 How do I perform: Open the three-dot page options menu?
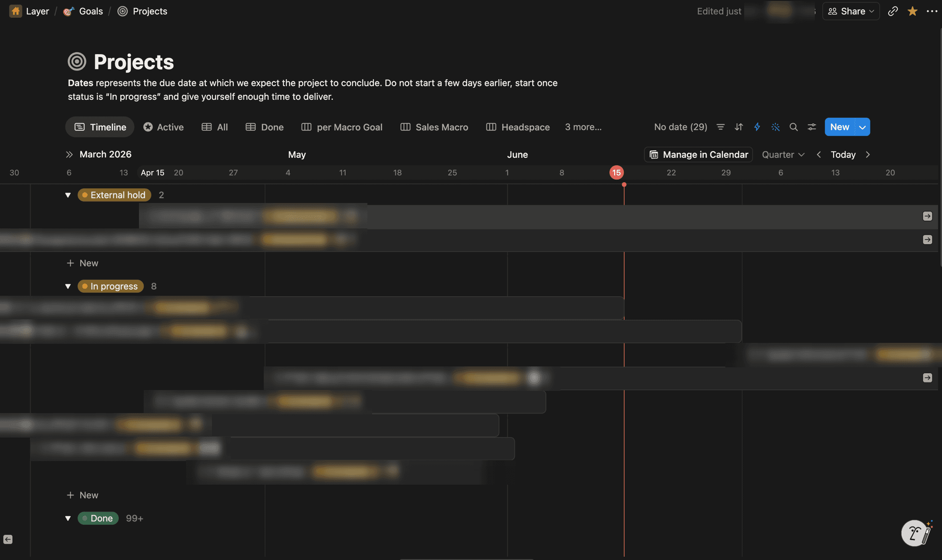(932, 11)
